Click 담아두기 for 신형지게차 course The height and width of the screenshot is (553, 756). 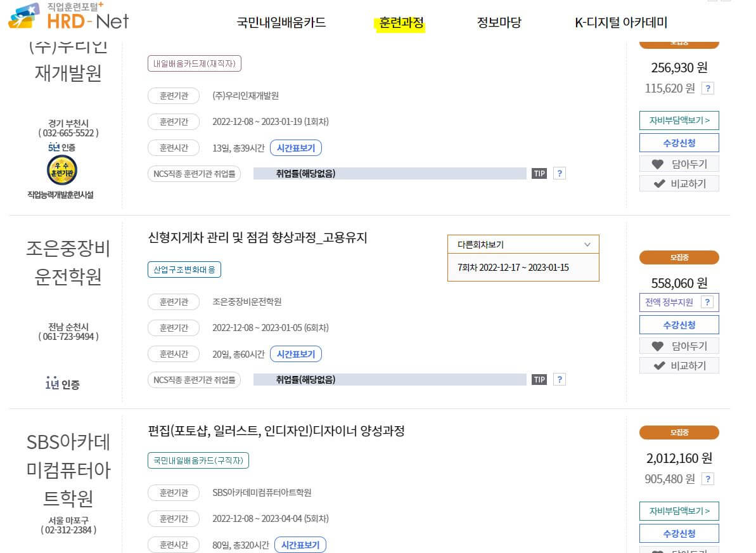click(679, 346)
